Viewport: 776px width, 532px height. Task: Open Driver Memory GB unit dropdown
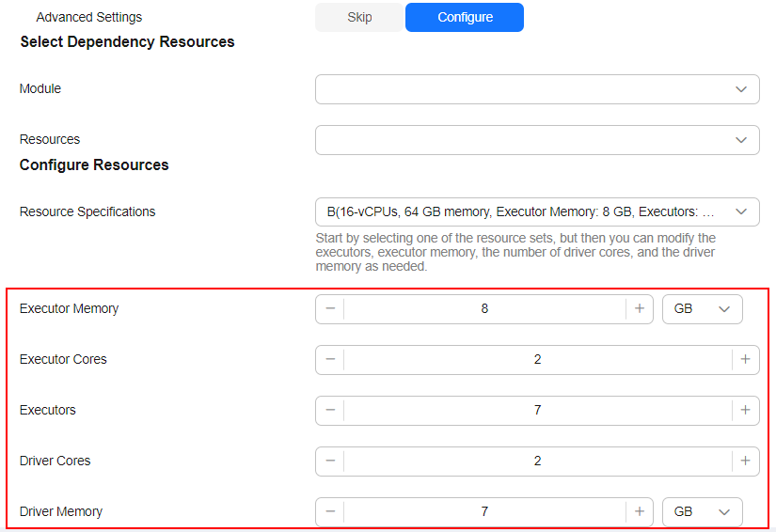[703, 511]
